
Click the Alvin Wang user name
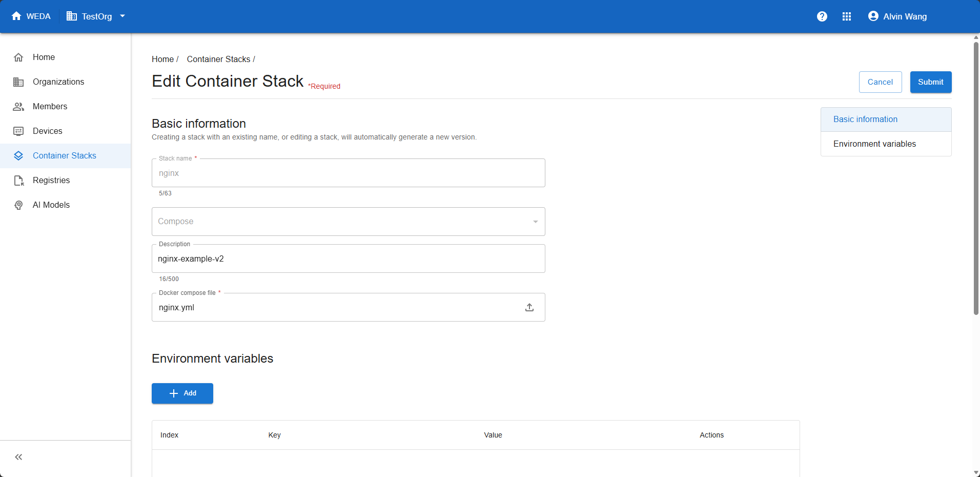[905, 16]
